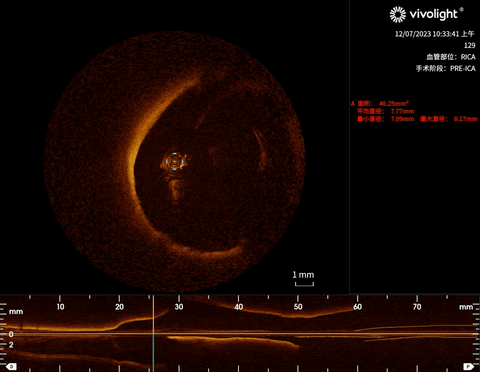Select the catheter center marker in cross-section
The height and width of the screenshot is (372, 480).
tap(174, 161)
